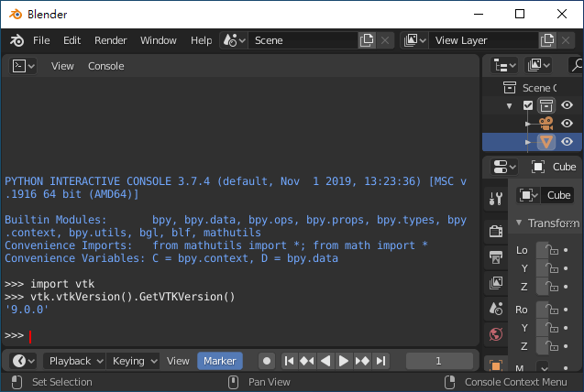Open the Console menu in header

click(x=105, y=66)
